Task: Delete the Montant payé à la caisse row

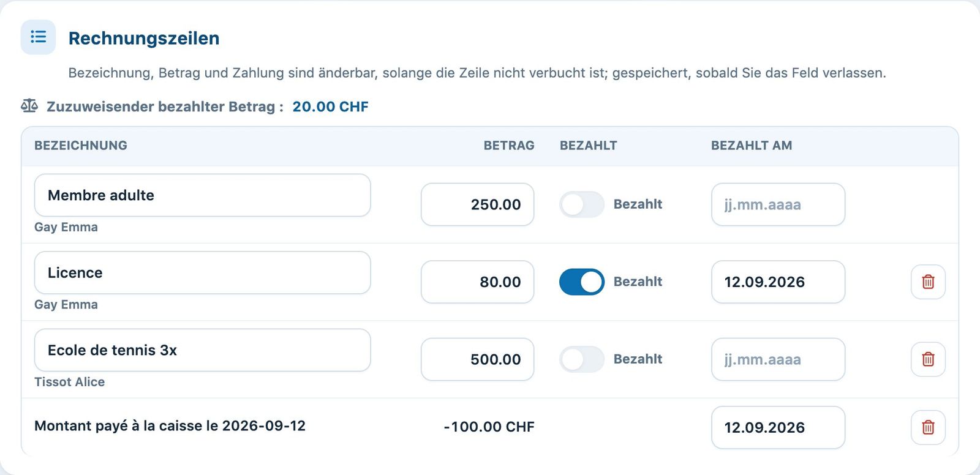Action: coord(928,427)
